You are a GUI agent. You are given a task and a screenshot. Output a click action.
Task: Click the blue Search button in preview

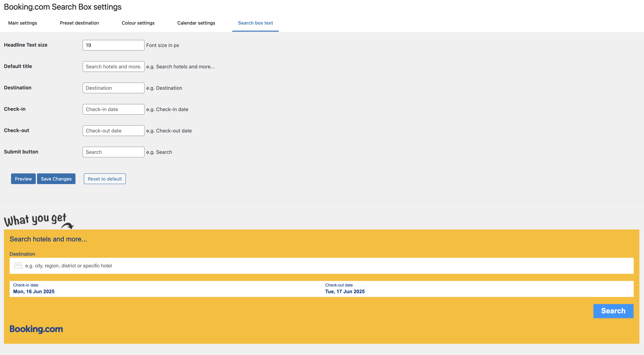coord(613,311)
